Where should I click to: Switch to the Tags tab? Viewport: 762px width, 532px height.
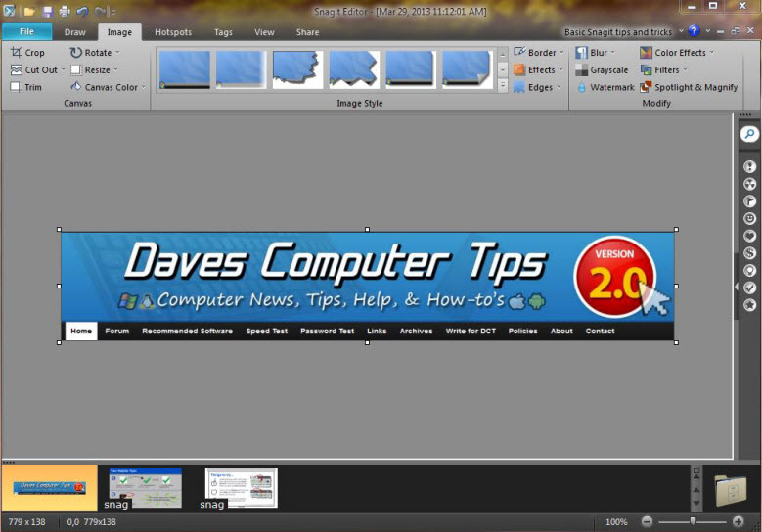(x=223, y=32)
